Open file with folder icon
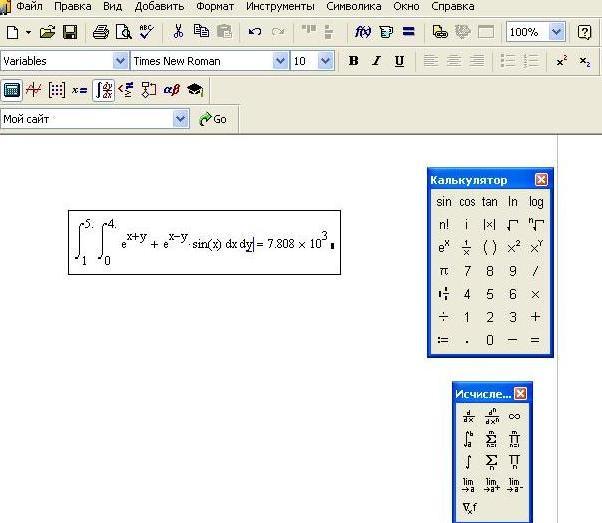Viewport: 602px width, 523px height. tap(47, 32)
